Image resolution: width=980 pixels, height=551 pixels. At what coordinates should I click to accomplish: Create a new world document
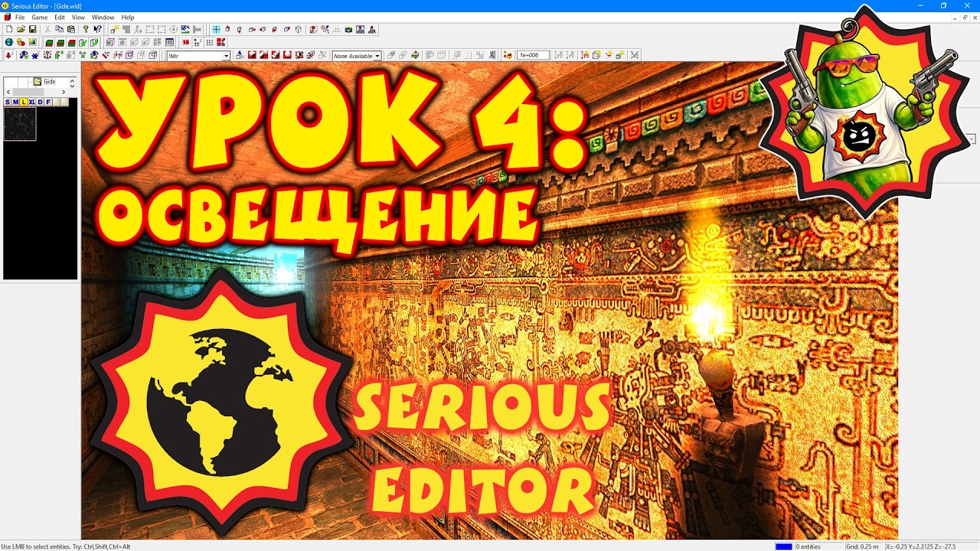coord(9,29)
